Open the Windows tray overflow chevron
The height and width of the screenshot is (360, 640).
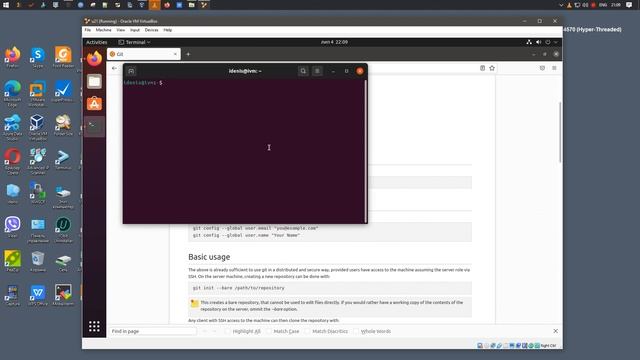(561, 5)
